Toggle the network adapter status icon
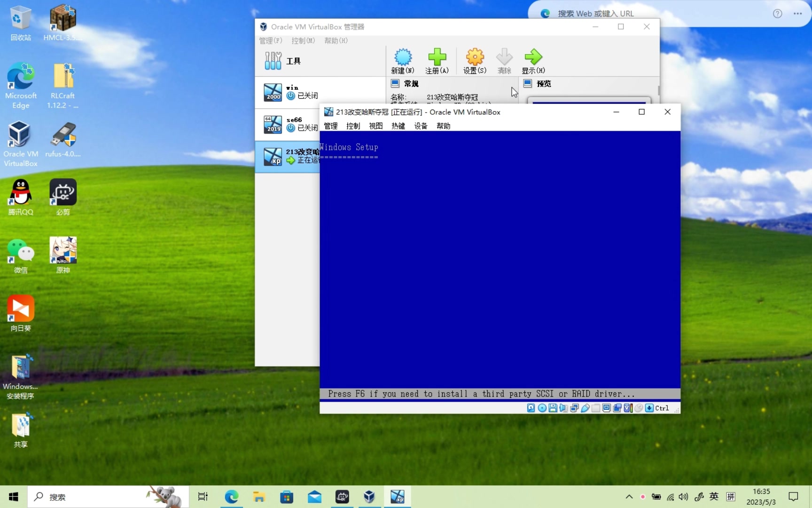The width and height of the screenshot is (812, 508). (574, 408)
